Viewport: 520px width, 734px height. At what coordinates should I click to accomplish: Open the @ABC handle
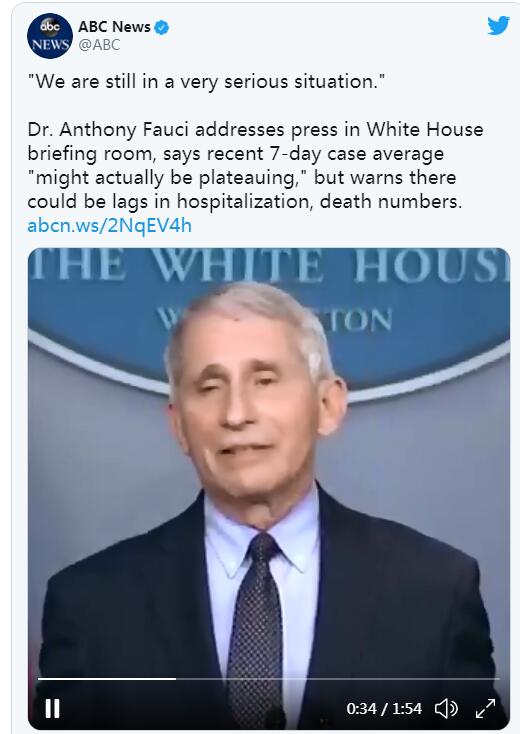click(x=99, y=45)
